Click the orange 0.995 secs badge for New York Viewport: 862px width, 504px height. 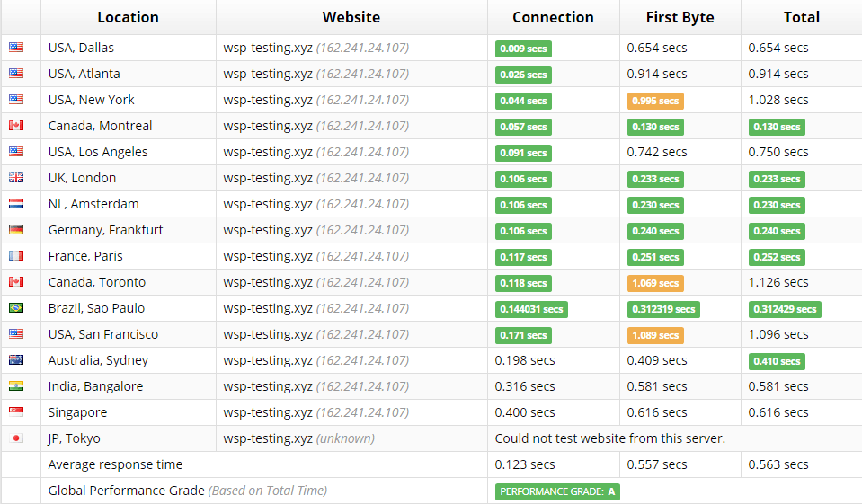[x=655, y=101]
